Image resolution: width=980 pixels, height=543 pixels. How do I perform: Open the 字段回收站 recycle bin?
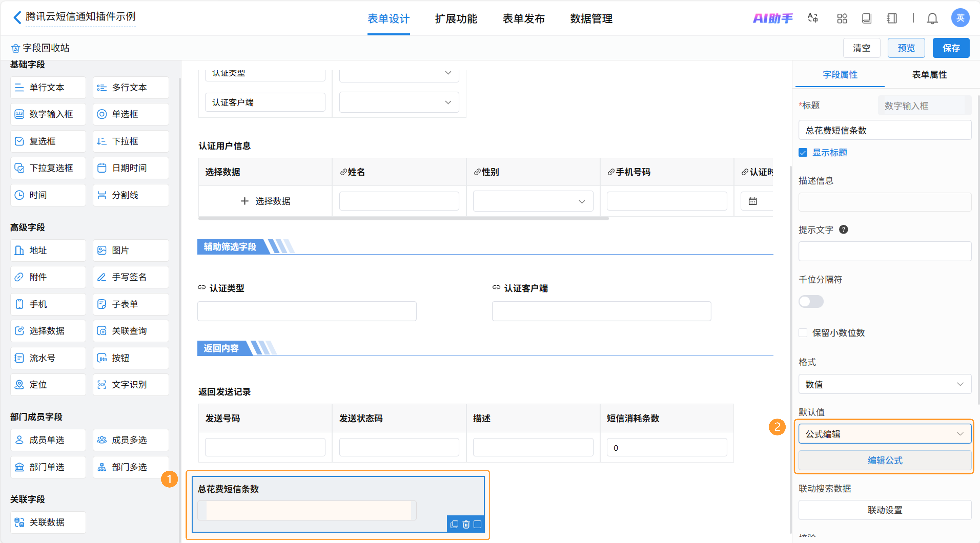pos(40,48)
